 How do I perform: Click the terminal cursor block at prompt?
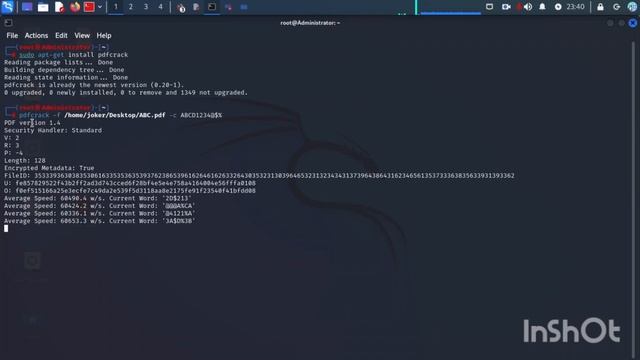coord(6,229)
